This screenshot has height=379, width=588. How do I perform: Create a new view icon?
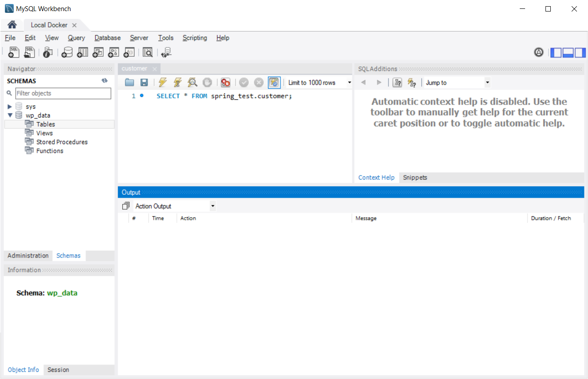(x=98, y=53)
